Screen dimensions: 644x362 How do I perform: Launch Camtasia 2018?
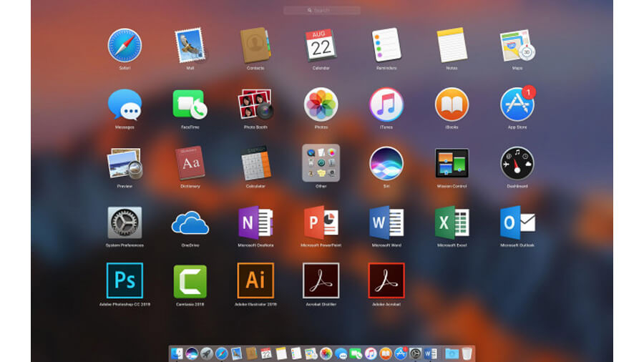(190, 280)
